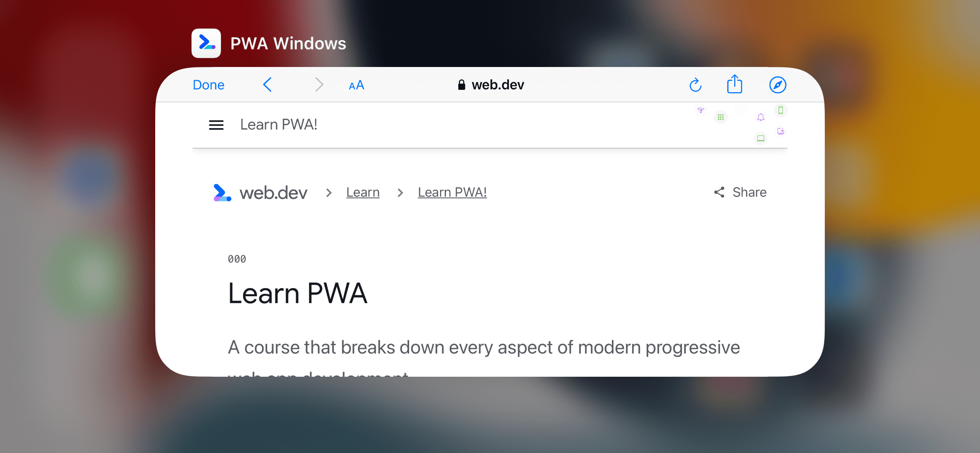Click the reload/refresh page icon
The width and height of the screenshot is (980, 453).
tap(696, 84)
